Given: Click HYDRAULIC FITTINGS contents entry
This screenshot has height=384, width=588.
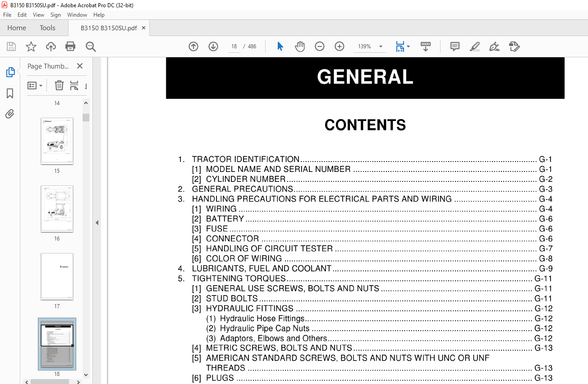Looking at the screenshot, I should pos(250,308).
